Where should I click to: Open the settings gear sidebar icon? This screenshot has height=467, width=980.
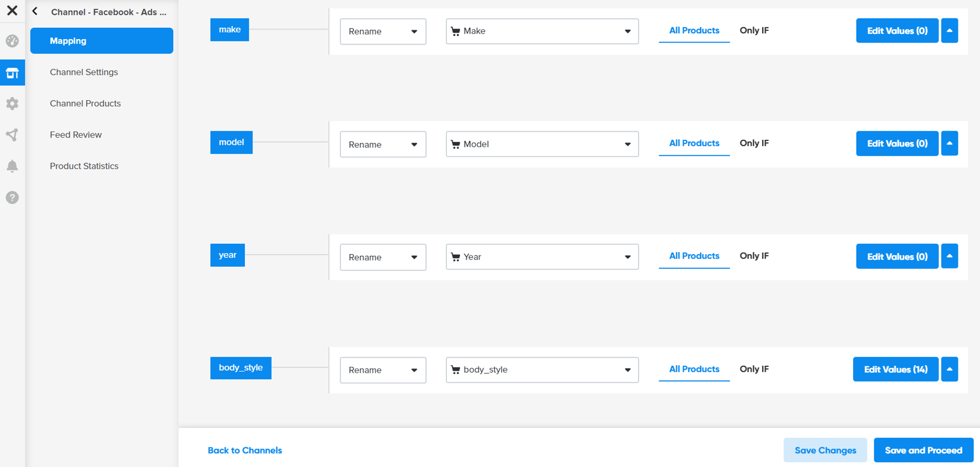pyautogui.click(x=12, y=103)
